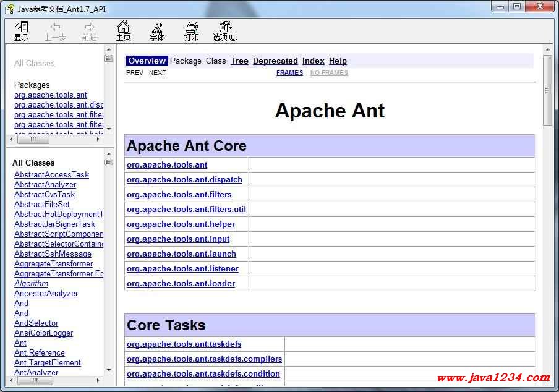
Task: Open the org.apache.tools.ant.input package link
Action: click(x=178, y=239)
